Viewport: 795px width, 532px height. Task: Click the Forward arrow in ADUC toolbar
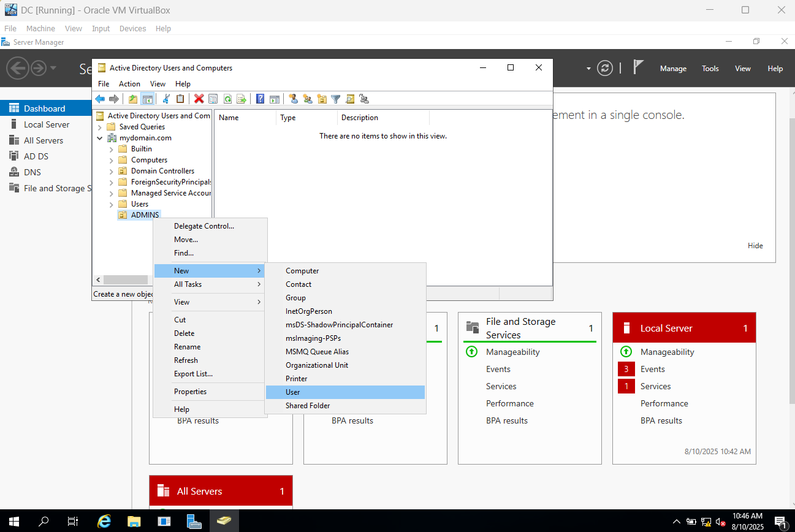114,99
